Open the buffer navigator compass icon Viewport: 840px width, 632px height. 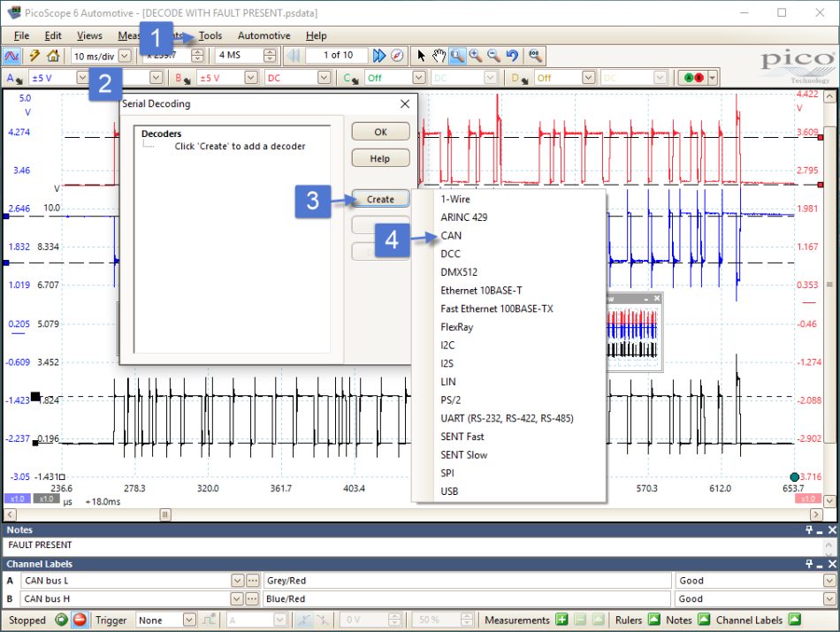397,55
